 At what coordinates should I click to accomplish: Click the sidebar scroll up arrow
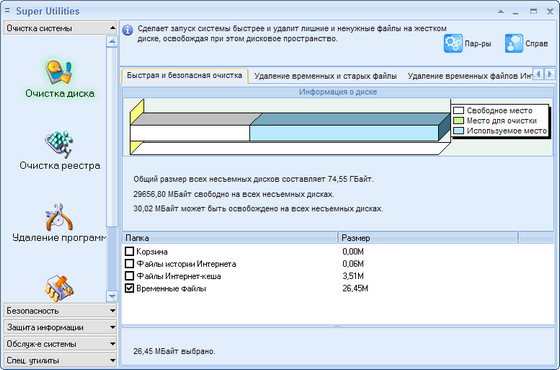point(112,42)
